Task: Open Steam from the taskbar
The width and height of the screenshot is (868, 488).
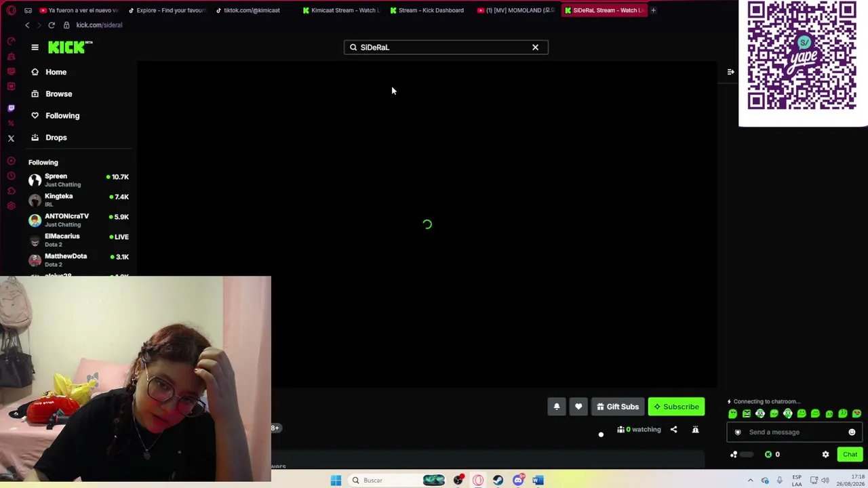Action: click(498, 481)
